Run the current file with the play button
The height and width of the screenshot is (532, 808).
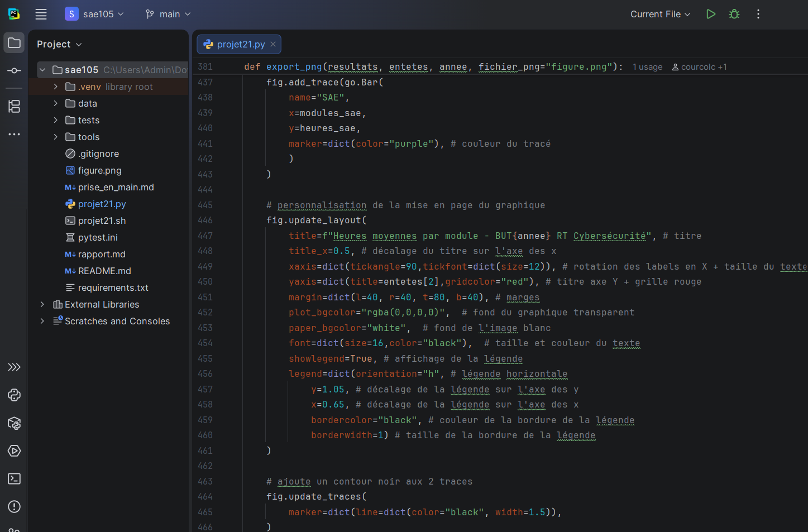(x=710, y=14)
